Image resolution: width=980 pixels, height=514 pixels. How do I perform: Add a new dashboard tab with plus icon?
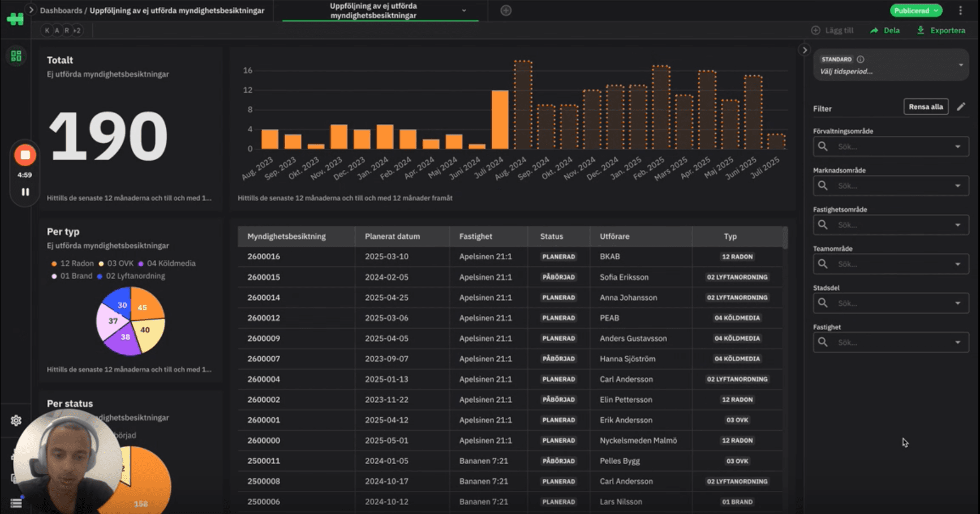(506, 10)
